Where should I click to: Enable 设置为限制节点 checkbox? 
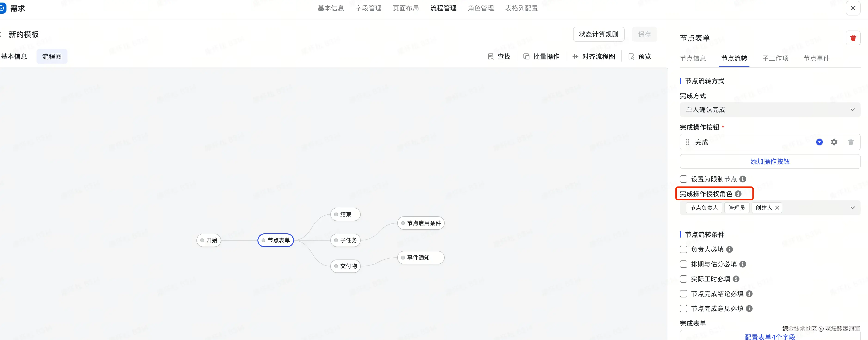[x=683, y=179]
